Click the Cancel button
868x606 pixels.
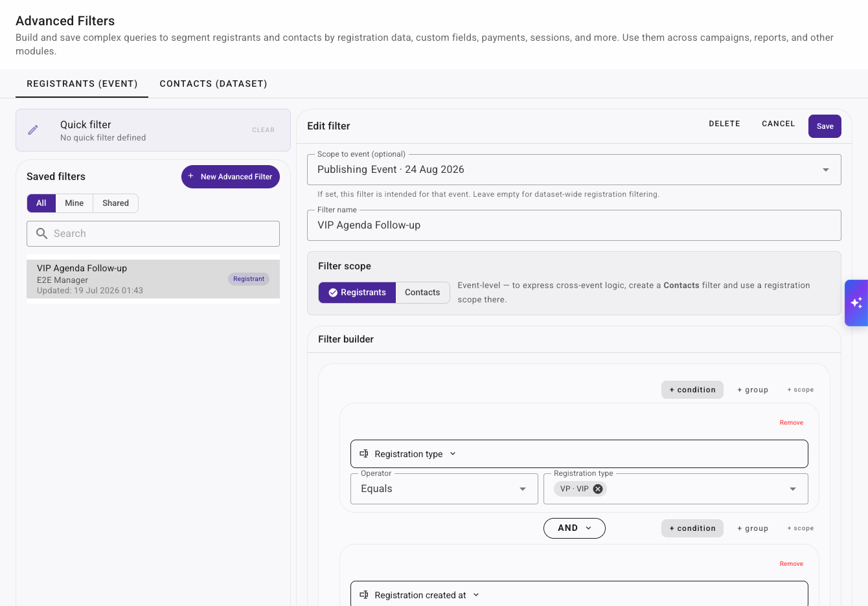click(x=779, y=124)
